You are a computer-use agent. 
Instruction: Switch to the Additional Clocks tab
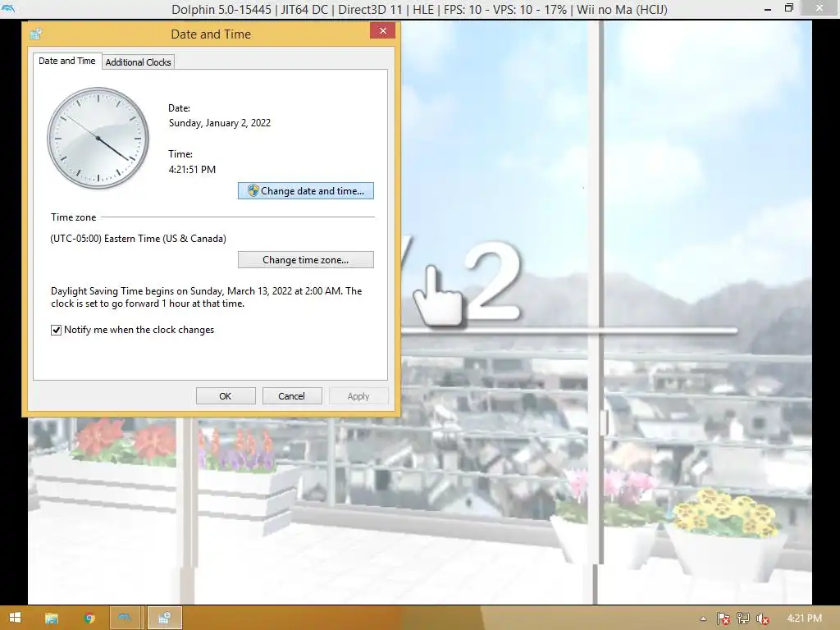pos(138,62)
